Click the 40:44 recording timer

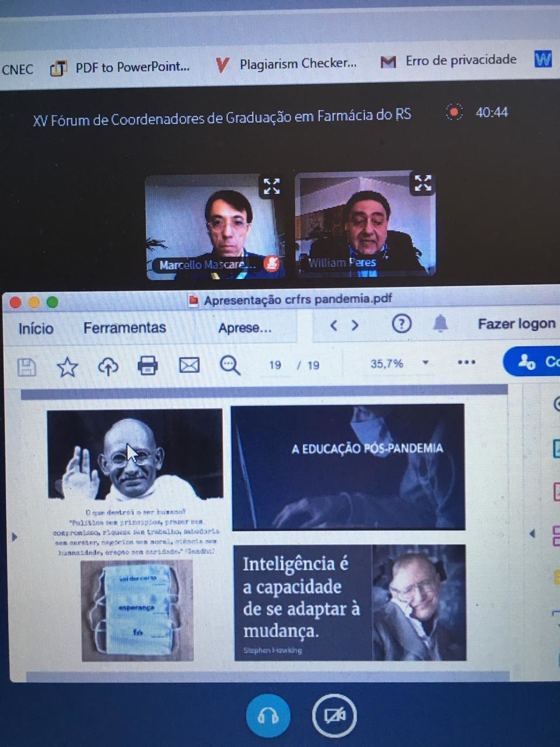(x=492, y=112)
